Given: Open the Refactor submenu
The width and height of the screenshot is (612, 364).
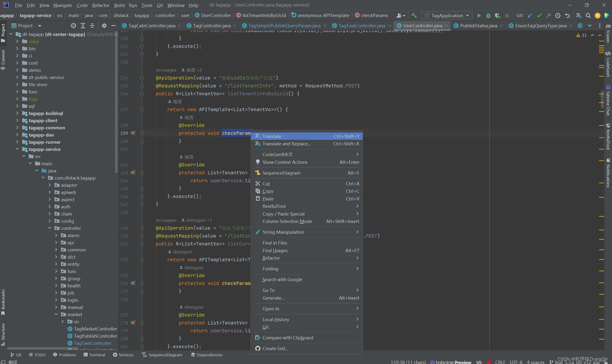Looking at the screenshot, I should (307, 258).
